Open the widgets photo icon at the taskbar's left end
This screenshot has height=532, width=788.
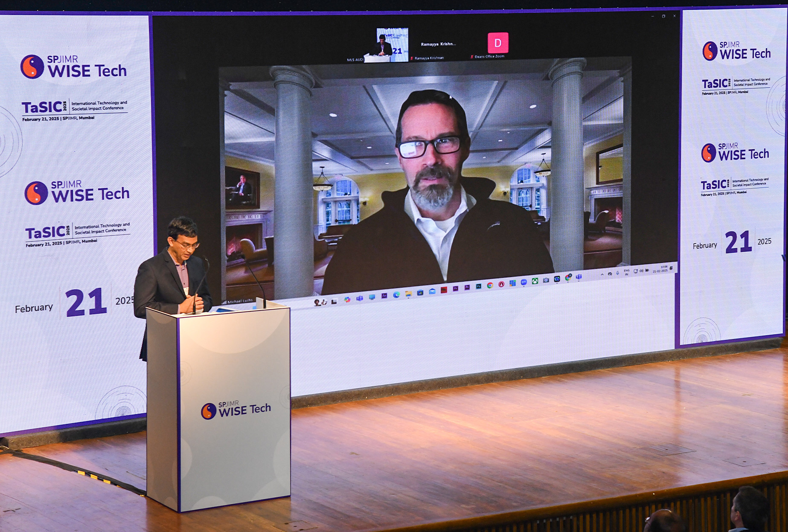[x=320, y=302]
